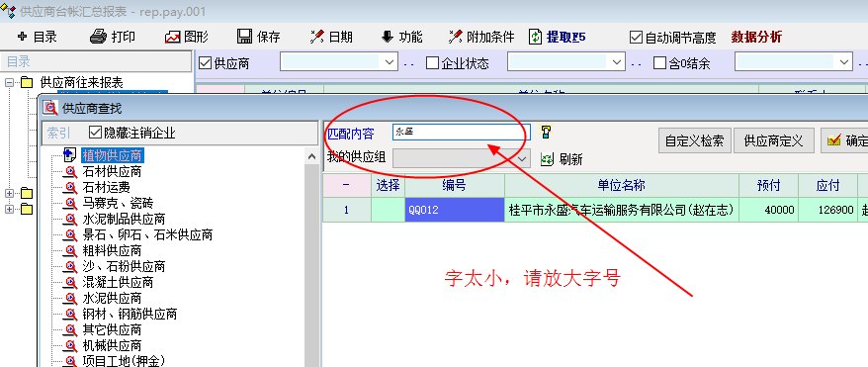868x367 pixels.
Task: Click the 功能 down arrow icon
Action: [x=388, y=37]
